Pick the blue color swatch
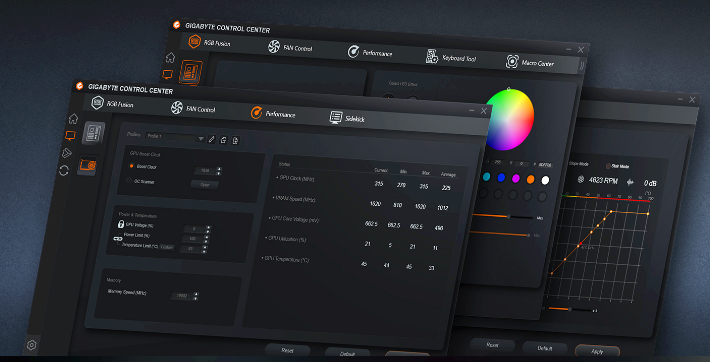This screenshot has width=710, height=362. [x=501, y=178]
